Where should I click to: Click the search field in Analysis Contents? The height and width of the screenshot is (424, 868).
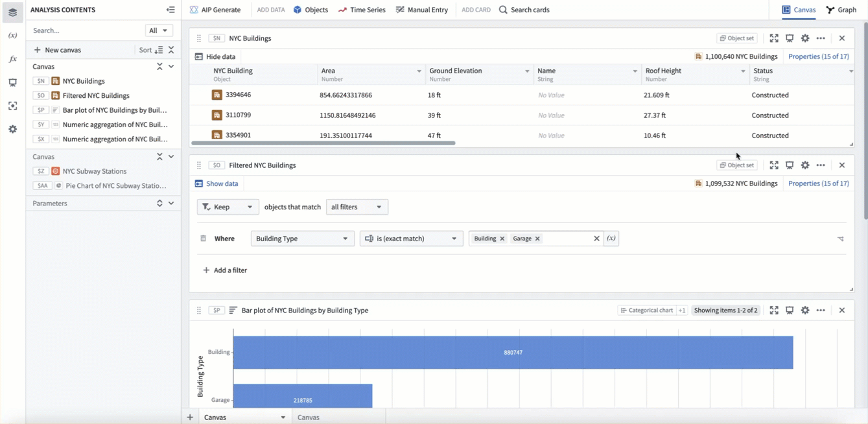coord(86,30)
